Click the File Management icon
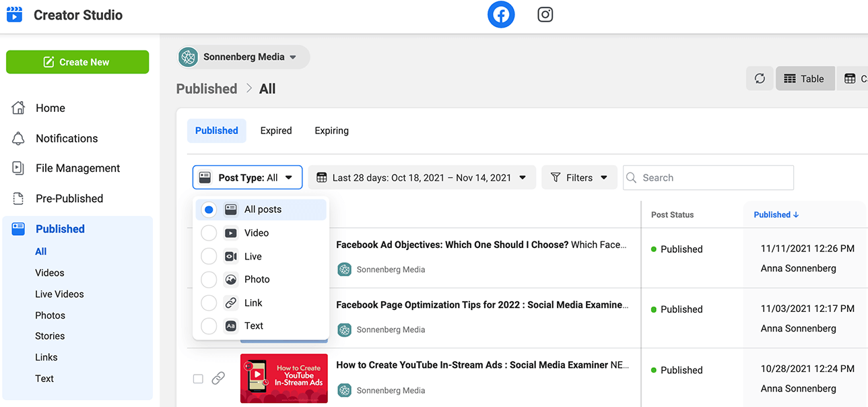Screen dimensions: 868x407 click(18, 168)
